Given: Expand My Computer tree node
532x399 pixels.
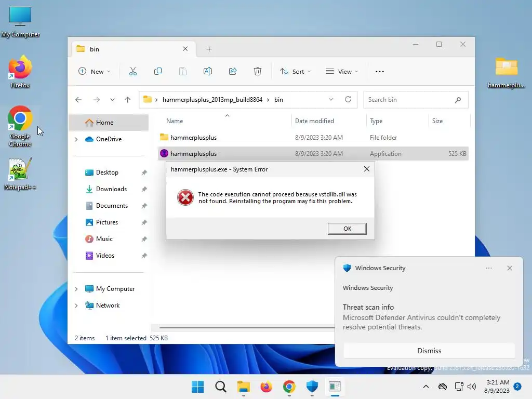Looking at the screenshot, I should (76, 289).
